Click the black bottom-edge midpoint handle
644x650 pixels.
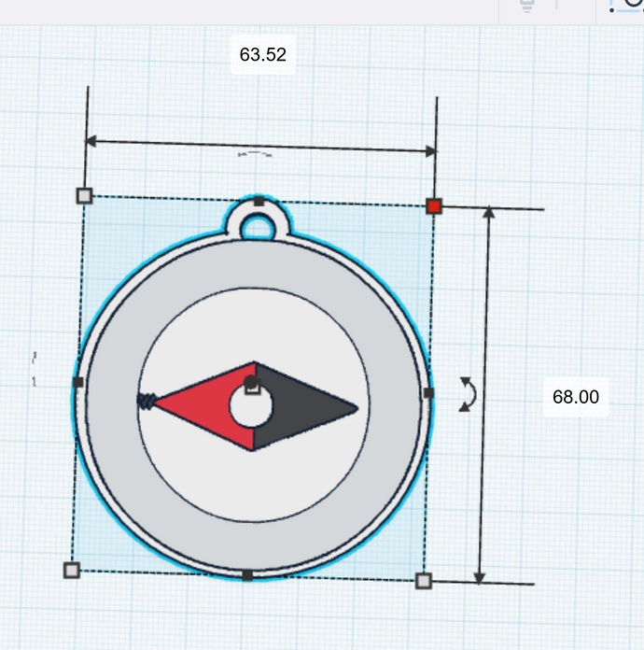[247, 575]
